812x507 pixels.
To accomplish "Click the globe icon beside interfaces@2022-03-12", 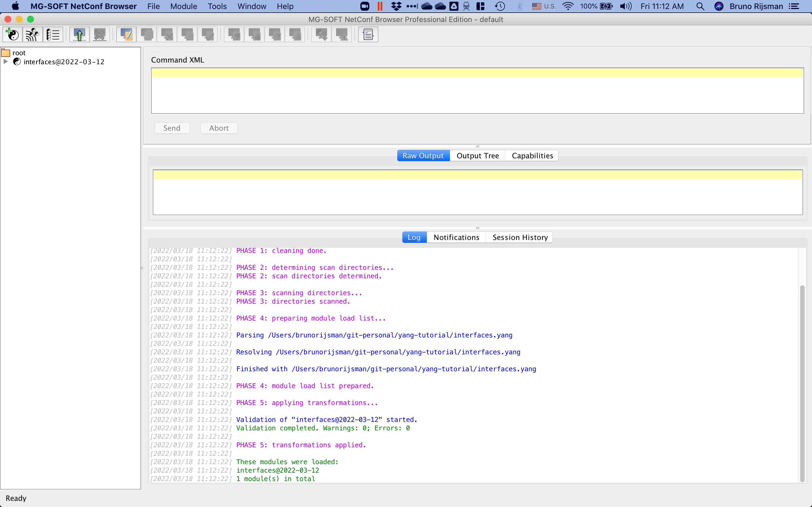I will click(x=16, y=62).
